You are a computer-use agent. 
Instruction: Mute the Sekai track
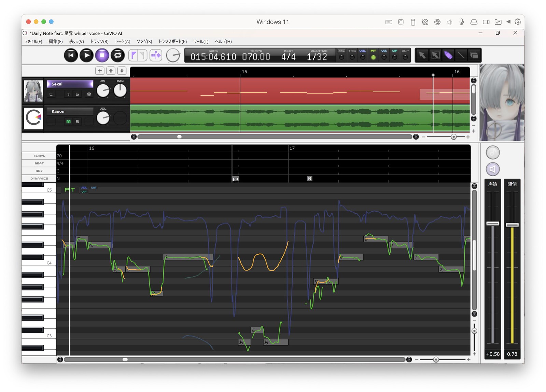coord(68,94)
